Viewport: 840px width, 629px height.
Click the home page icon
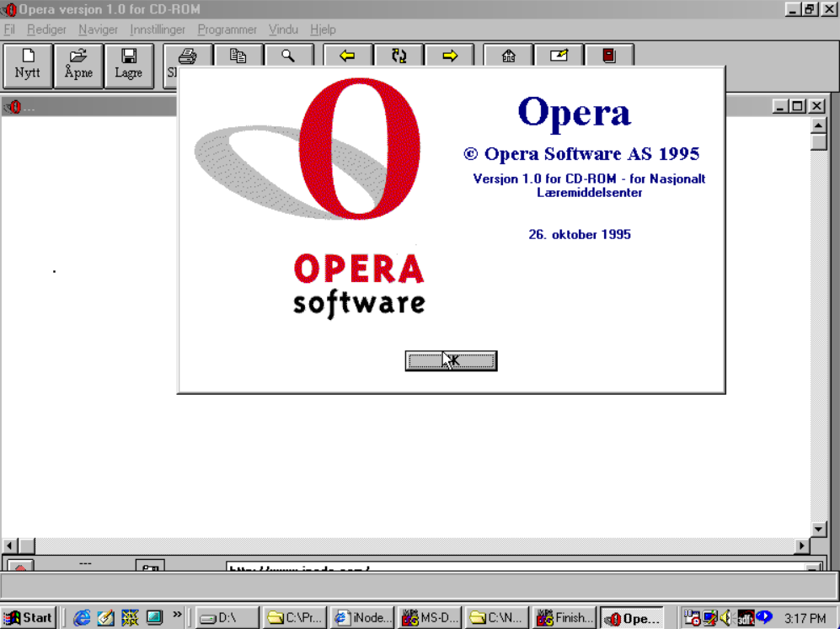click(508, 56)
